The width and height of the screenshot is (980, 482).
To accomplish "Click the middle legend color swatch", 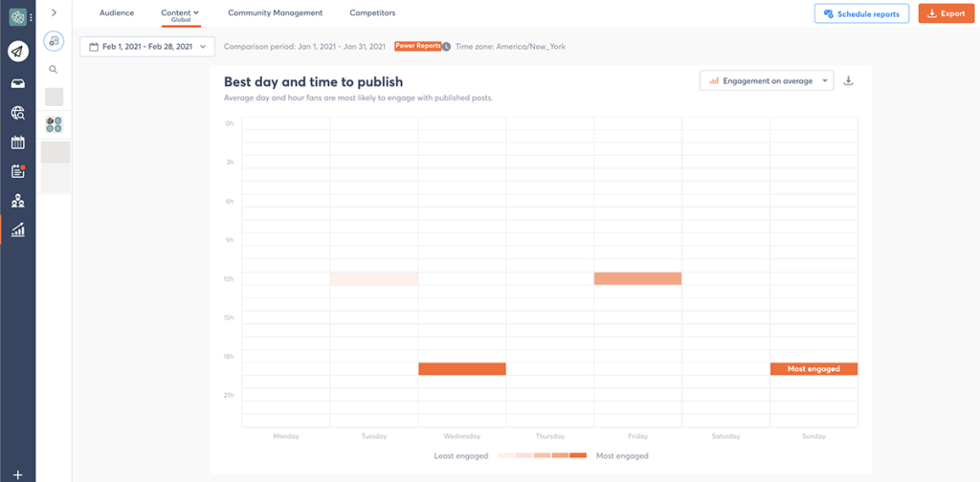I will [543, 456].
